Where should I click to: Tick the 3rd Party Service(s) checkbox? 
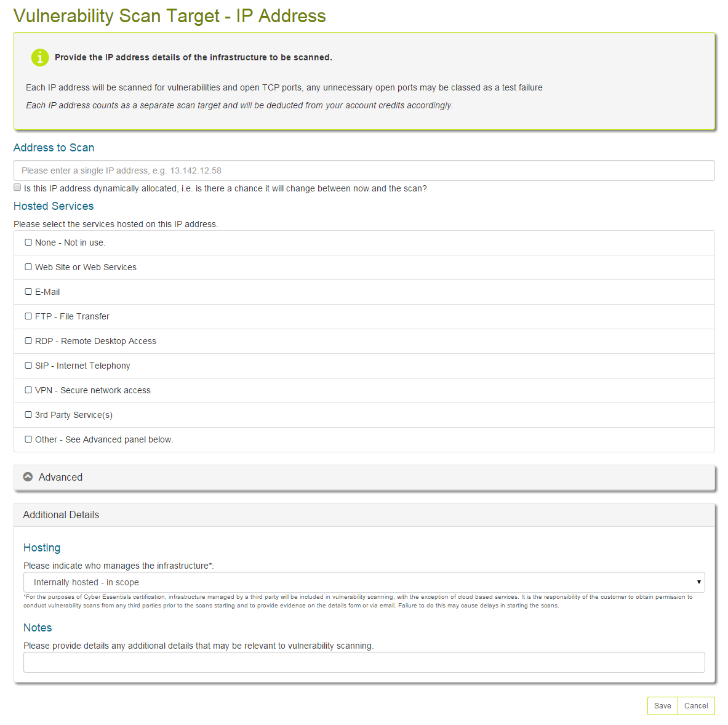point(28,415)
